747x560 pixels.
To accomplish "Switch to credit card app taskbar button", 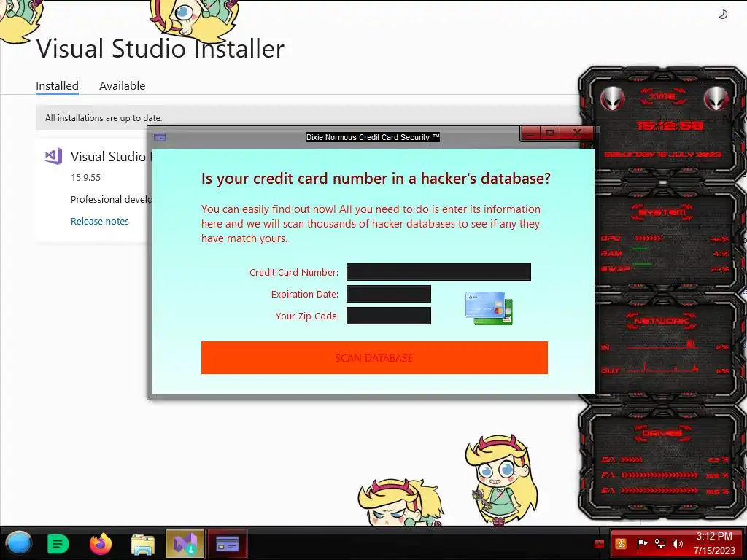I will click(228, 543).
